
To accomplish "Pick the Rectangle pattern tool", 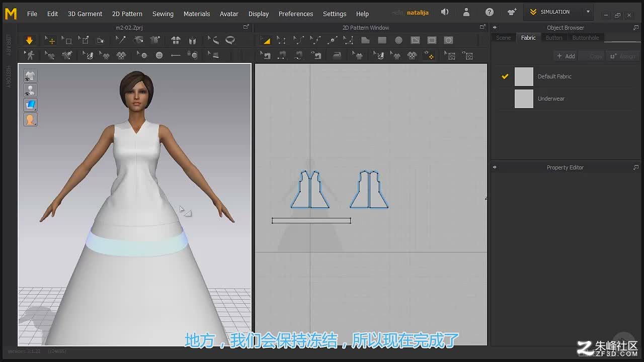I will (x=382, y=40).
